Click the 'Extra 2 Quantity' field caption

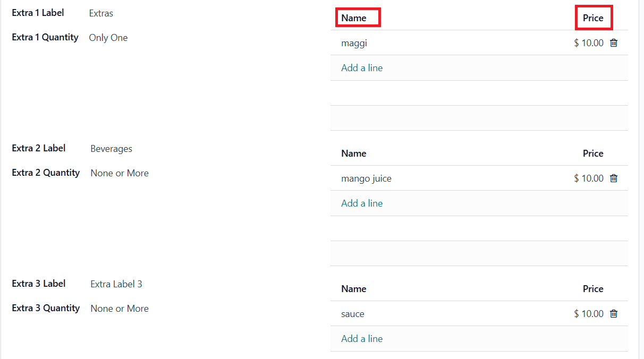pyautogui.click(x=46, y=173)
